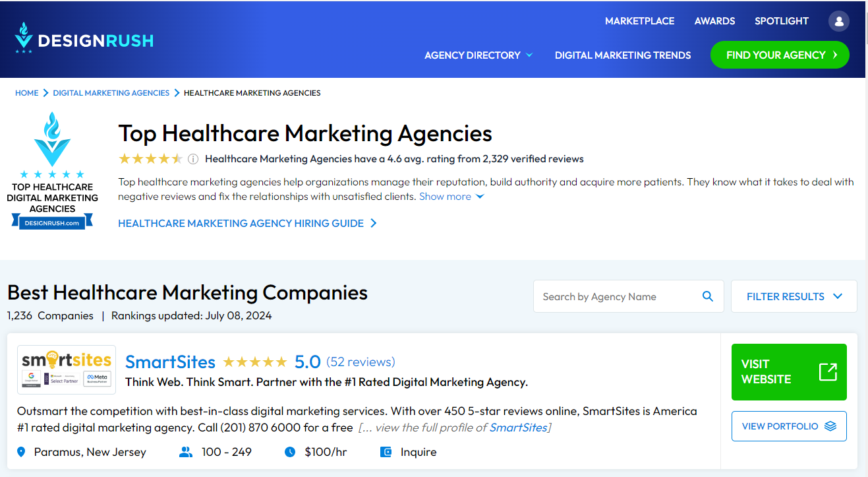
Task: Go to the Awards menu item
Action: click(714, 21)
